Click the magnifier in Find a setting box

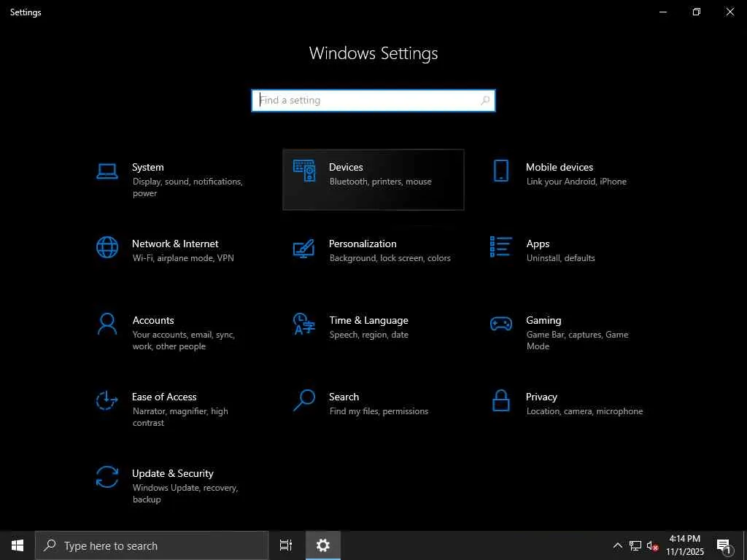(485, 101)
